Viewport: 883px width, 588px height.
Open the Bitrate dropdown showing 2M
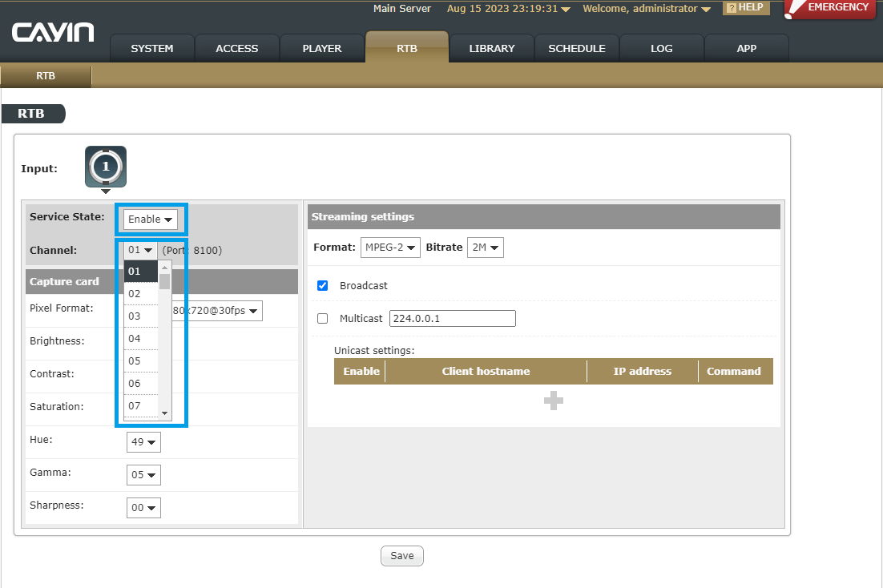[486, 248]
